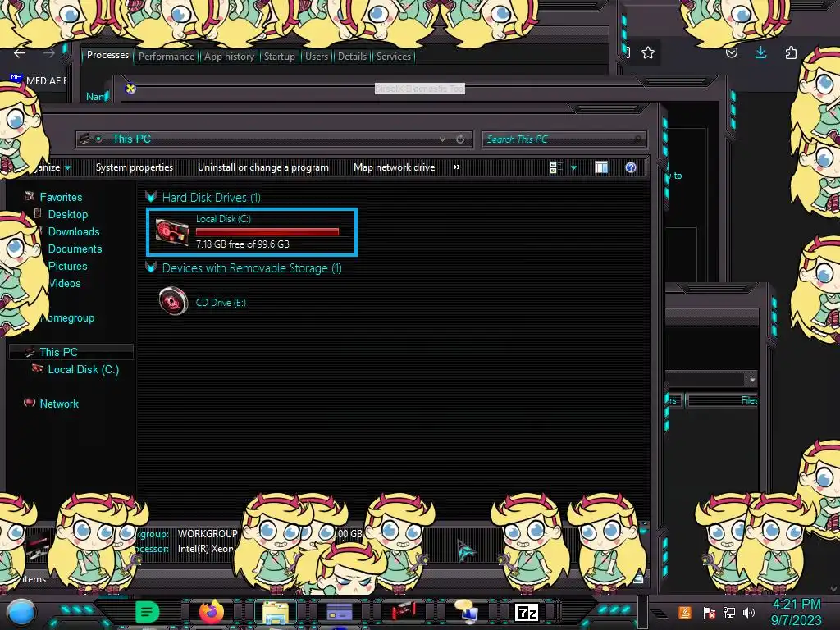Switch to the Processes tab
The width and height of the screenshot is (840, 630).
[107, 55]
